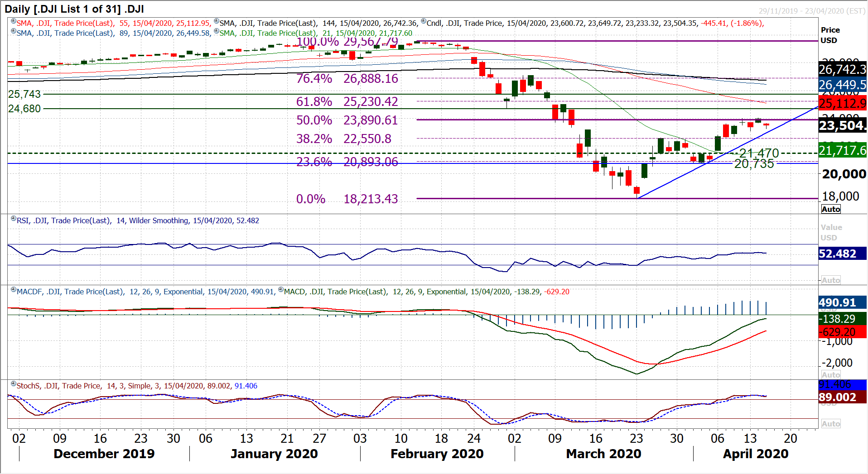Click the '21,470' support level label
Image resolution: width=868 pixels, height=474 pixels.
759,153
